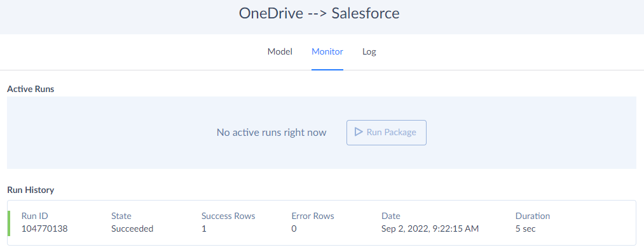Click the Success Rows count of 1

click(203, 229)
